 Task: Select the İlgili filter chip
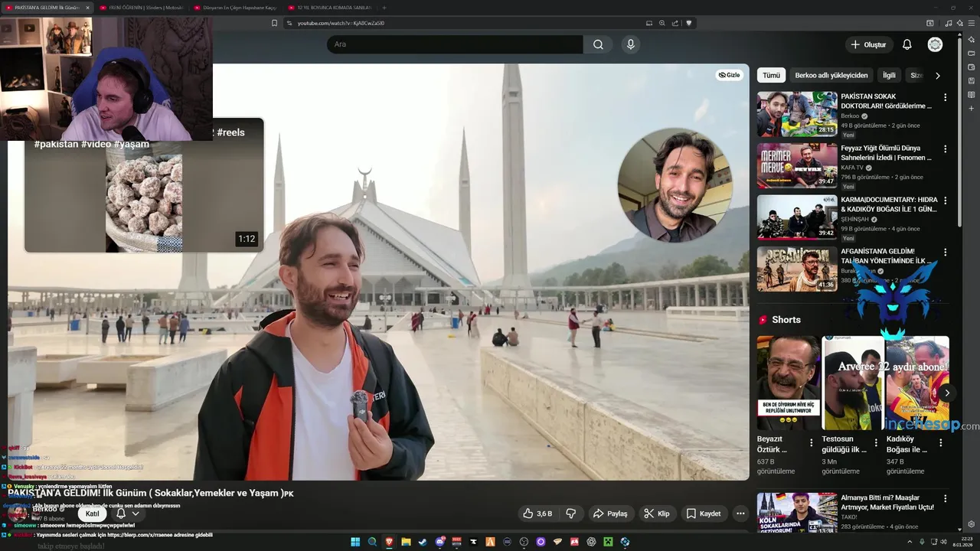point(889,75)
